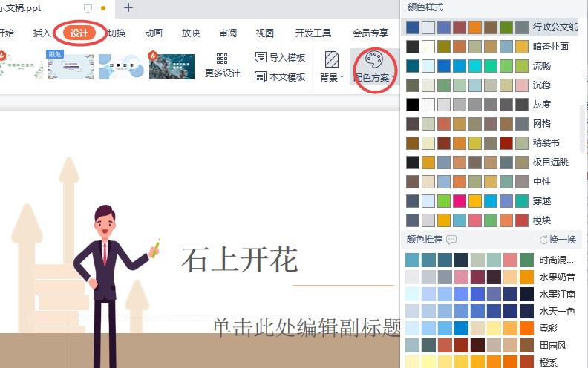Open the 更多设计 grid icon

(222, 59)
